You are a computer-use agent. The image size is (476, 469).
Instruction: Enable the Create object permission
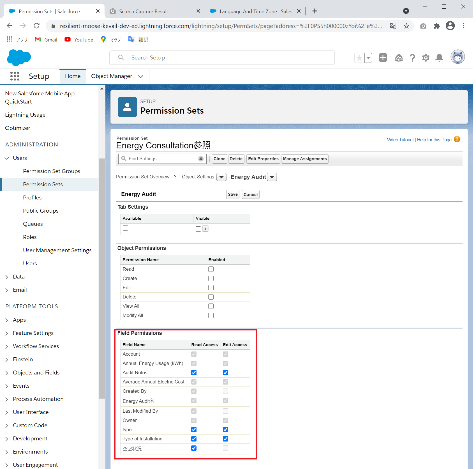coord(211,279)
